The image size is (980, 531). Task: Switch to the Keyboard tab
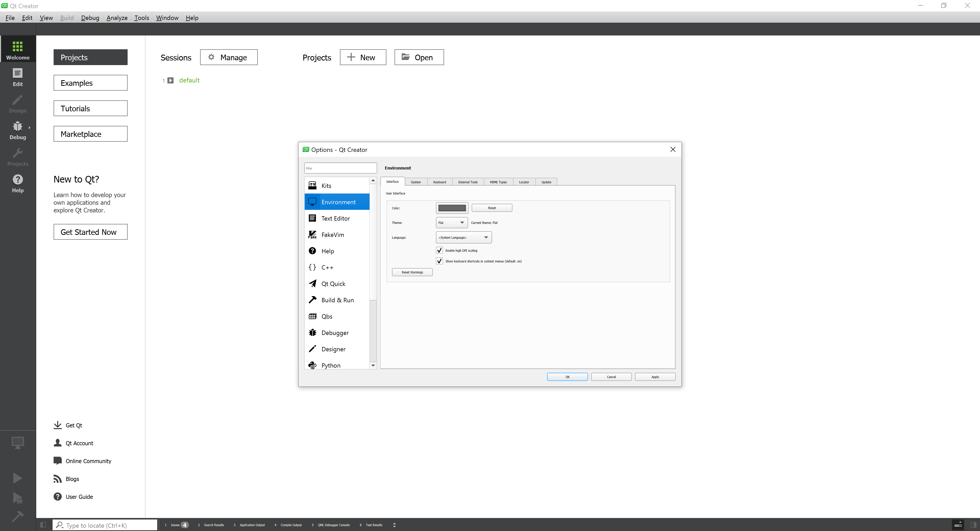pos(439,182)
